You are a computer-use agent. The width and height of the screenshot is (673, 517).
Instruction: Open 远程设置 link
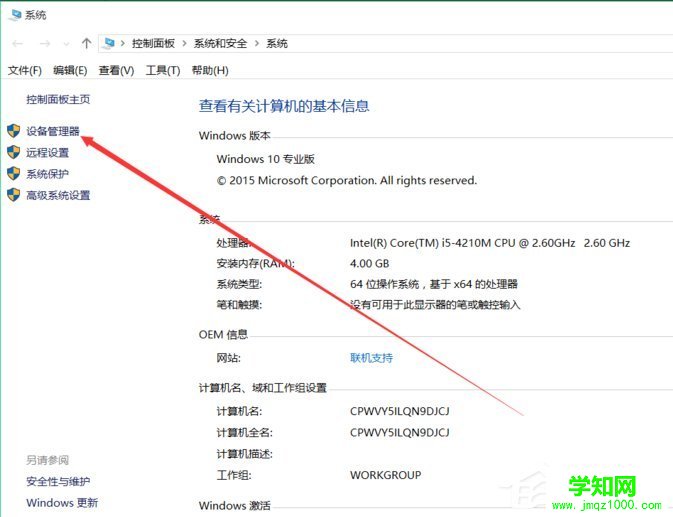click(x=48, y=153)
